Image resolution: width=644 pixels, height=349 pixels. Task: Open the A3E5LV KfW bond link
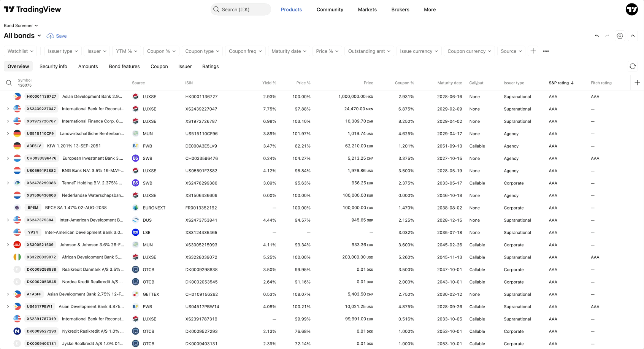34,146
